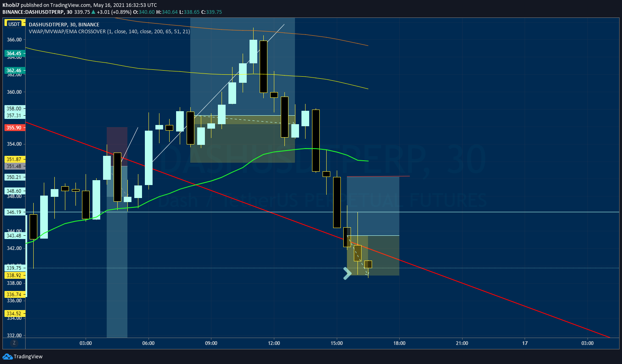
Task: Click the 339.75 current price label on axis
Action: 15,268
